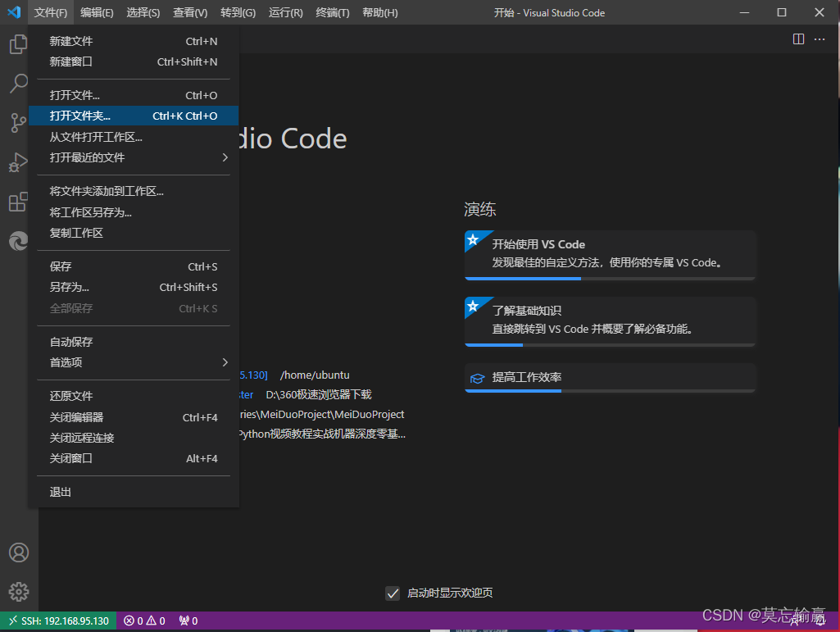
Task: Click the star badge on 了解基础知识 card
Action: point(473,306)
